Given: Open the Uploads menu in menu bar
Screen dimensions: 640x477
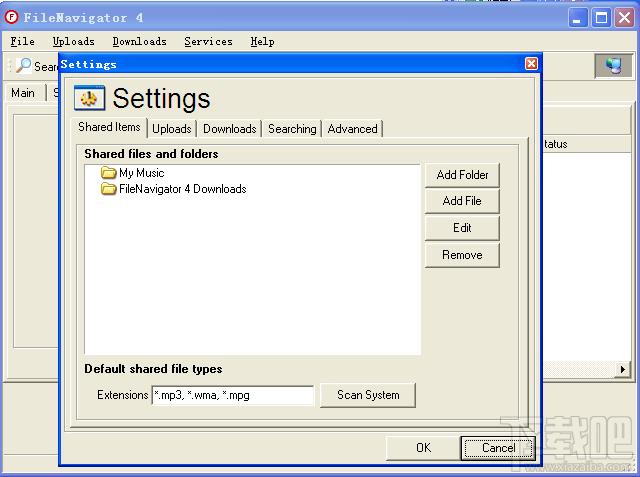Looking at the screenshot, I should 73,42.
